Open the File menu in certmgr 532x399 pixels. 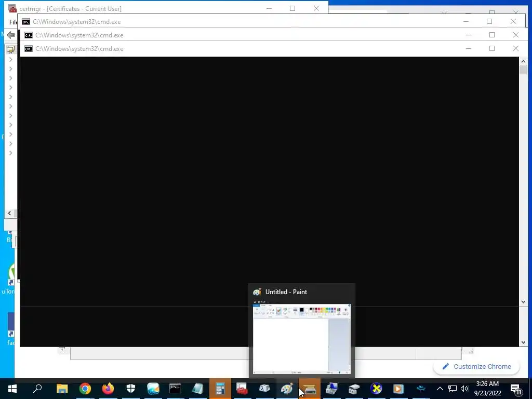coord(13,22)
